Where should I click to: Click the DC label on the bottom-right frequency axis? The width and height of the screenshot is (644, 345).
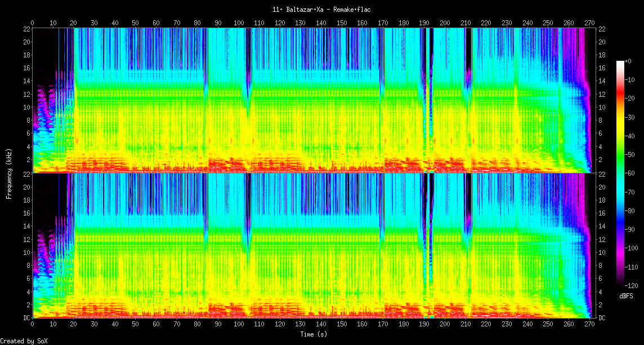tap(602, 318)
